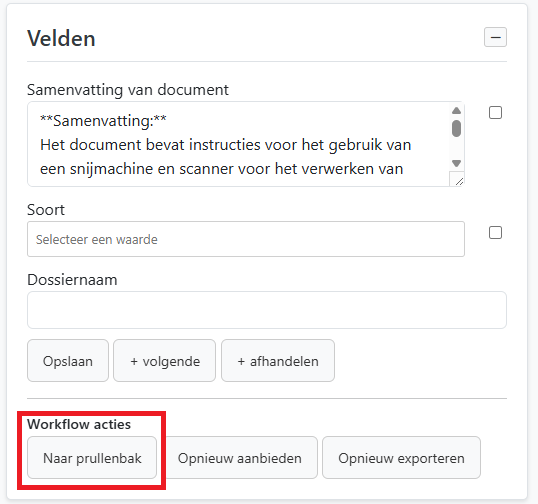Save the fields with Opslaan
This screenshot has width=538, height=504.
click(x=68, y=361)
